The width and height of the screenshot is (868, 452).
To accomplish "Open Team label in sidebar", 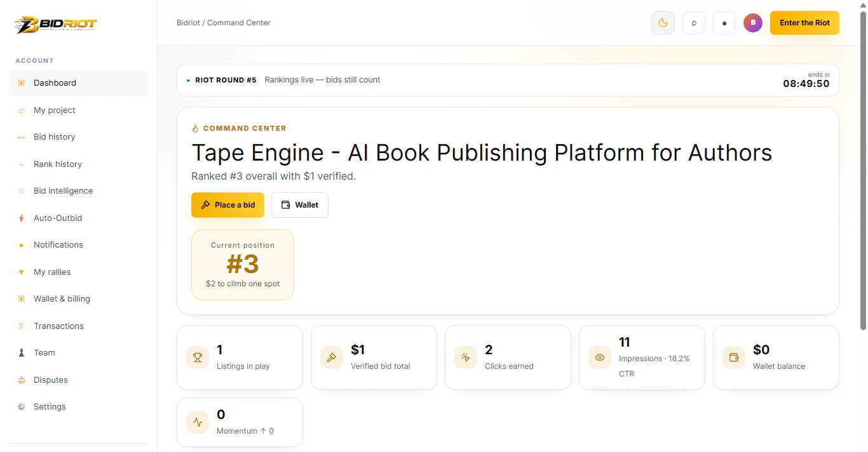I will coord(44,353).
